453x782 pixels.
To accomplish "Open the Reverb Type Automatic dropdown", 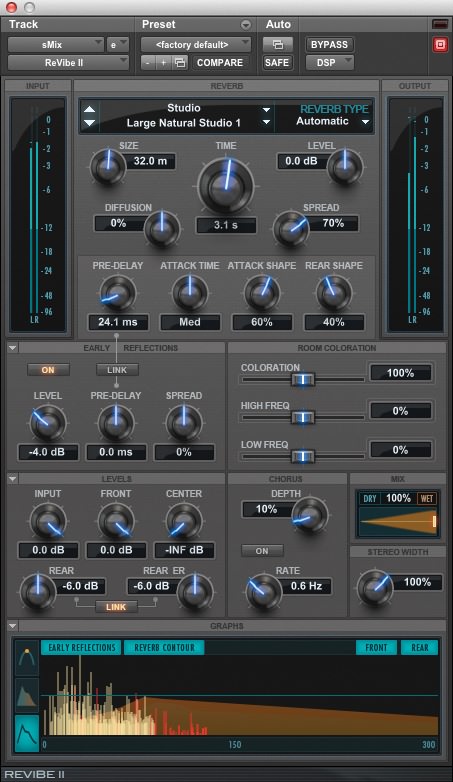I will (x=365, y=122).
